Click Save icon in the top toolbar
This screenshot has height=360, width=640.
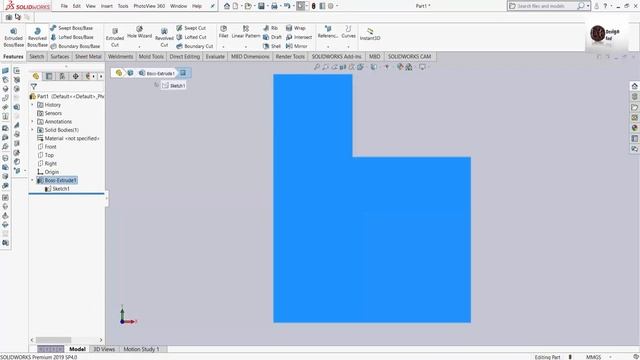coord(261,6)
